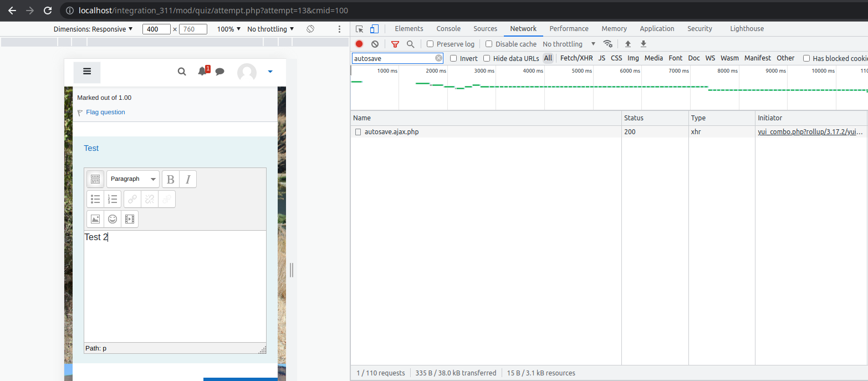Image resolution: width=868 pixels, height=381 pixels.
Task: Toggle the device toolbar icon
Action: coord(374,29)
